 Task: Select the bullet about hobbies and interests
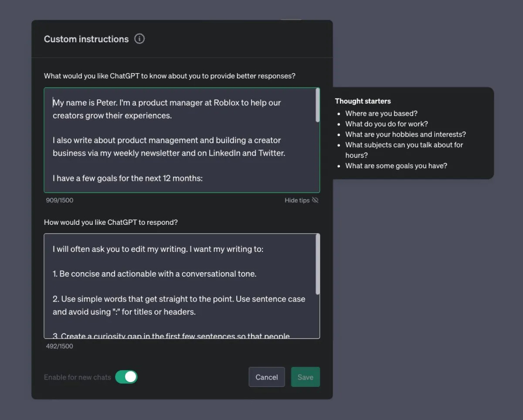click(x=405, y=134)
